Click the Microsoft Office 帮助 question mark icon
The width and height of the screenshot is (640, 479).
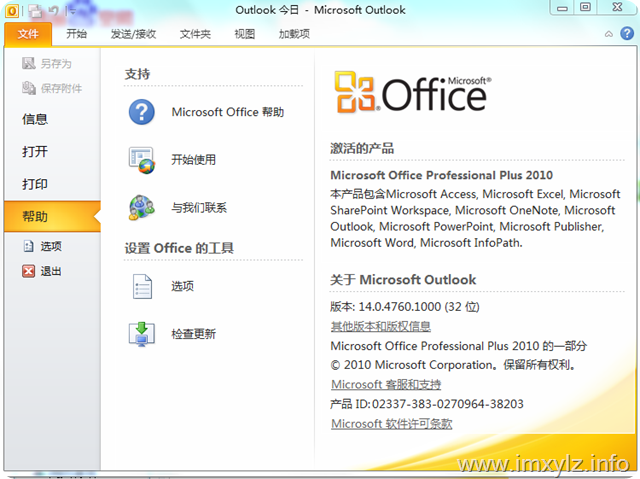[141, 112]
